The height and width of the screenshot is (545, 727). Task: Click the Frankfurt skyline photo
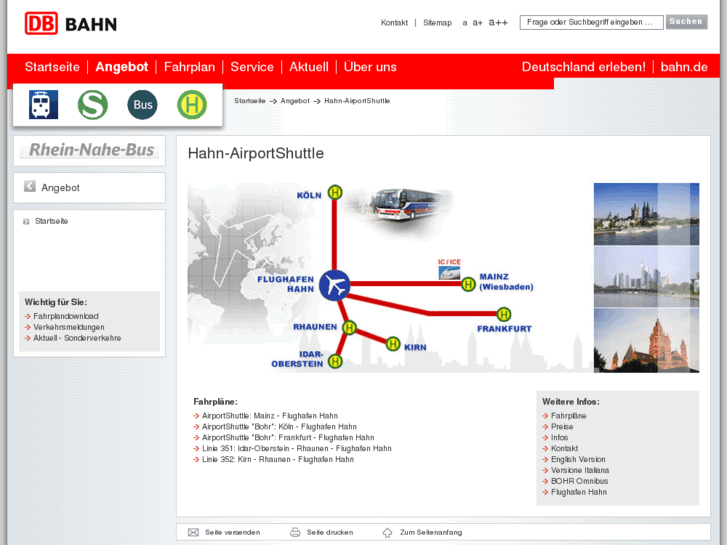646,277
